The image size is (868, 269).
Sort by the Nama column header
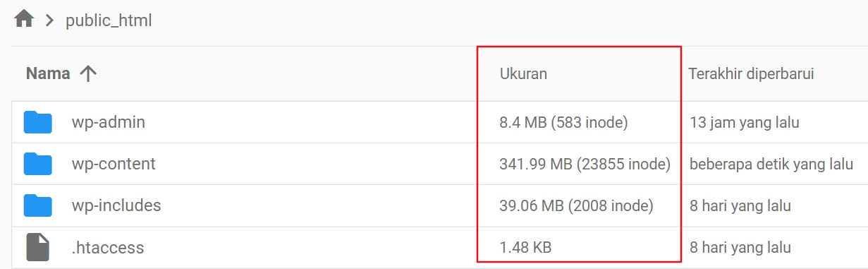48,73
